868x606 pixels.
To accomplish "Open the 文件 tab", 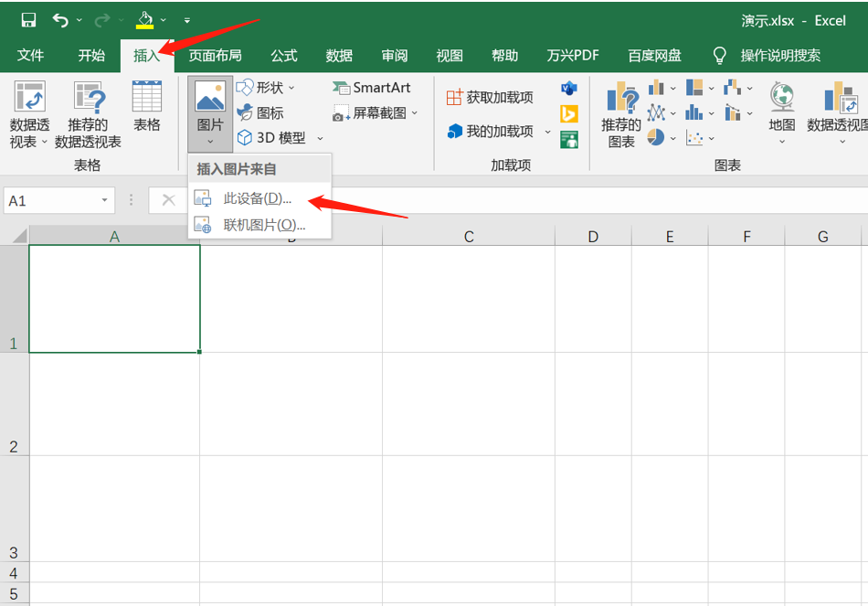I will point(30,56).
